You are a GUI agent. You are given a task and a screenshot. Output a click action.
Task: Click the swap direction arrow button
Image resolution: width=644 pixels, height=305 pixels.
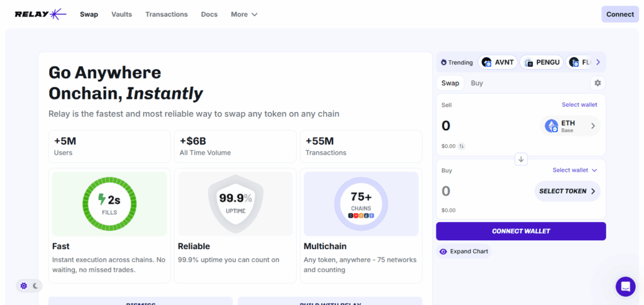tap(521, 159)
